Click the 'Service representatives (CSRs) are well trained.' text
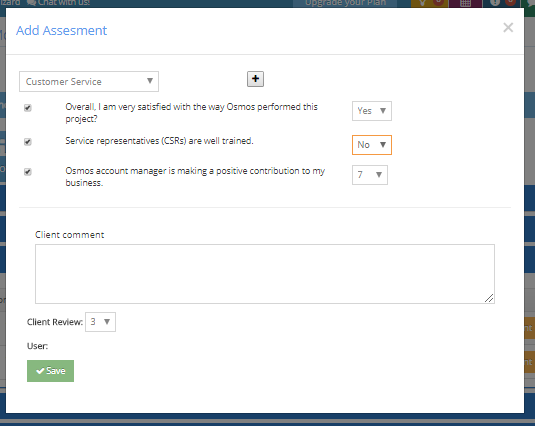 pos(159,141)
